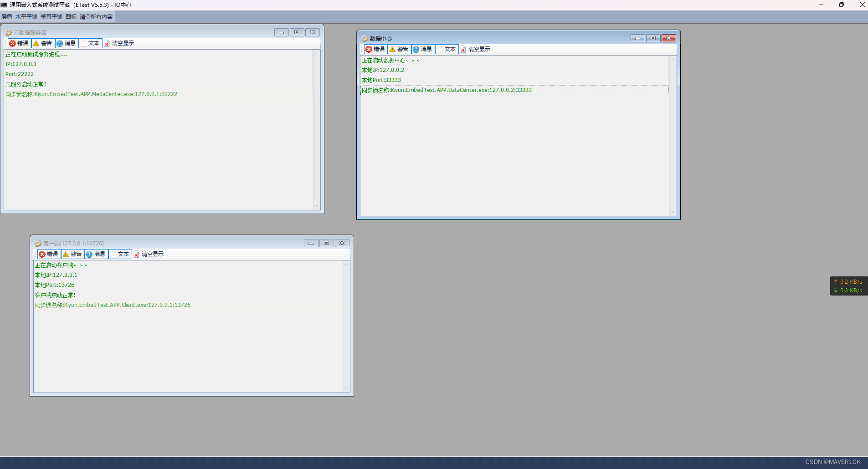The image size is (868, 469).
Task: Click scroll-down arrow in 客户端 log
Action: pyautogui.click(x=346, y=389)
